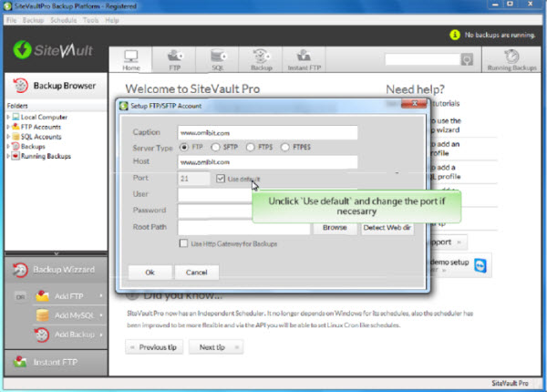Open the File menu
This screenshot has width=547, height=392.
(x=12, y=20)
